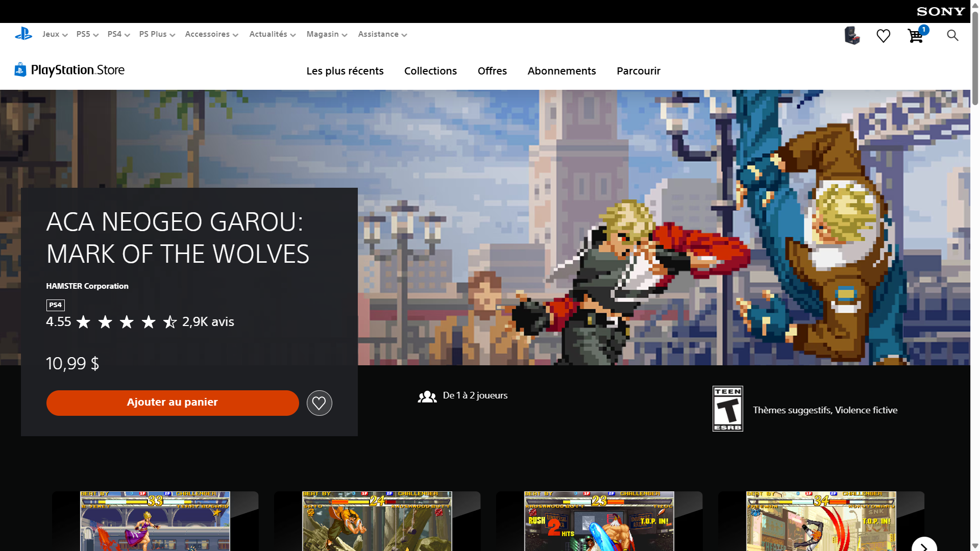Open the first gameplay screenshot thumbnail
The width and height of the screenshot is (980, 551).
[x=155, y=521]
